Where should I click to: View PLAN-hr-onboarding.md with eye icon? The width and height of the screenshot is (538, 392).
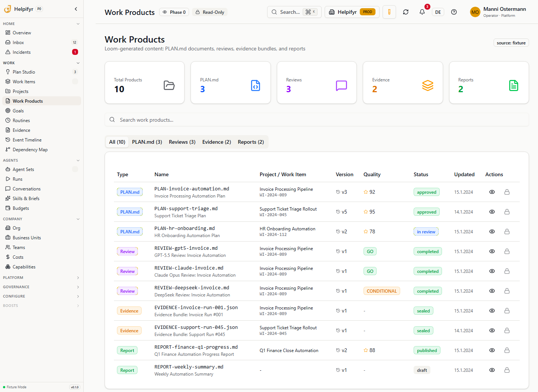(x=492, y=231)
